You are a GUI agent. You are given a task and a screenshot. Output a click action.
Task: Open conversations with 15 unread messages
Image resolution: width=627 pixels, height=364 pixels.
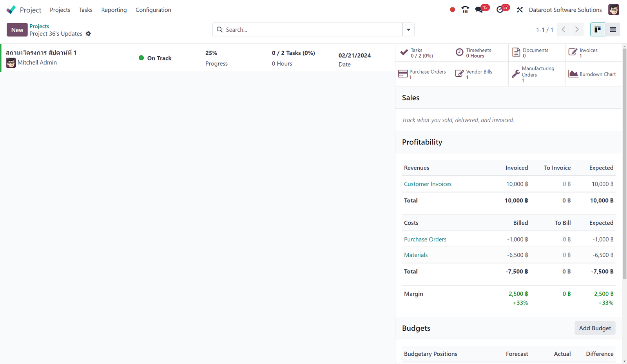pos(482,9)
